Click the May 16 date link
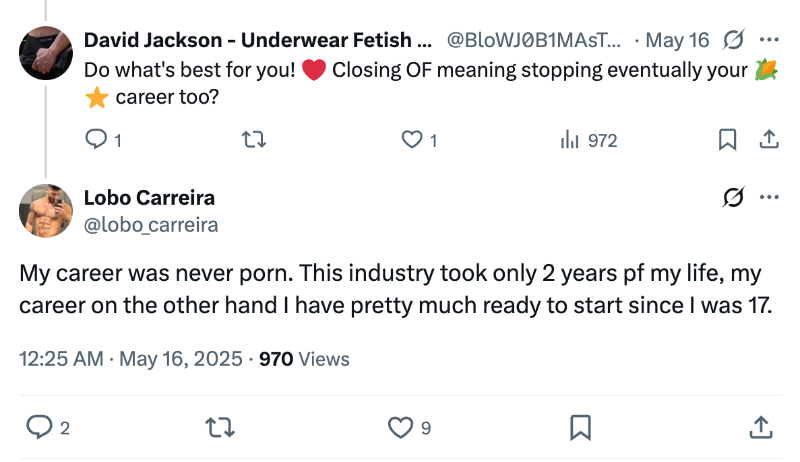 677,41
